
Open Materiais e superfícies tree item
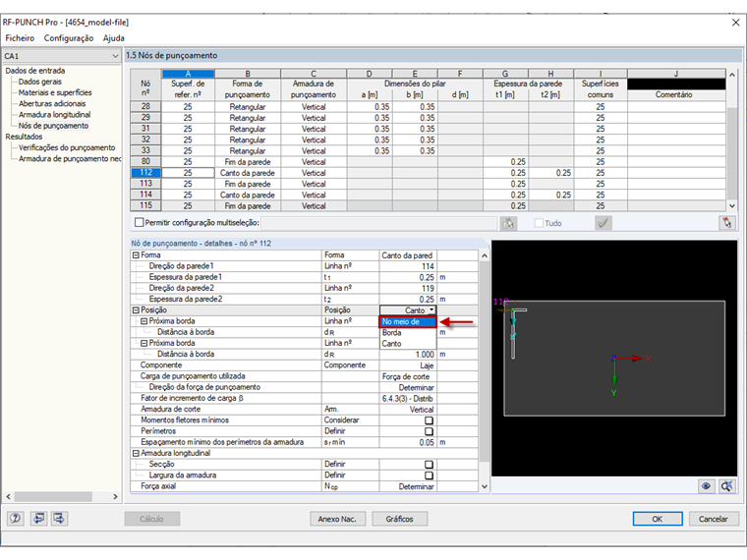click(55, 93)
